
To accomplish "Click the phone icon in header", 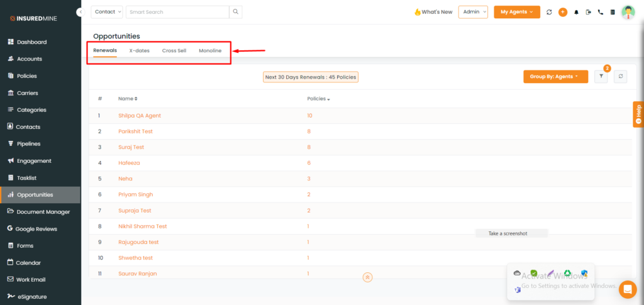I will [601, 12].
